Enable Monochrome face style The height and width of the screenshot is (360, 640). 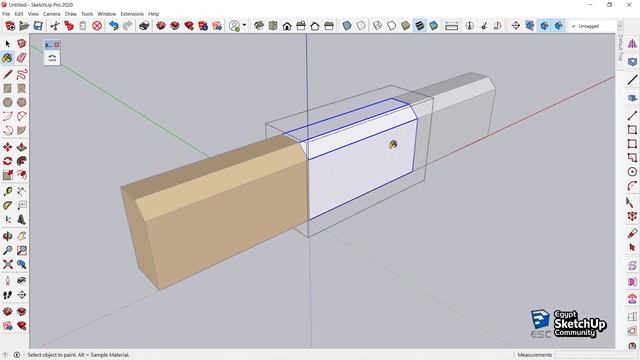pos(433,26)
